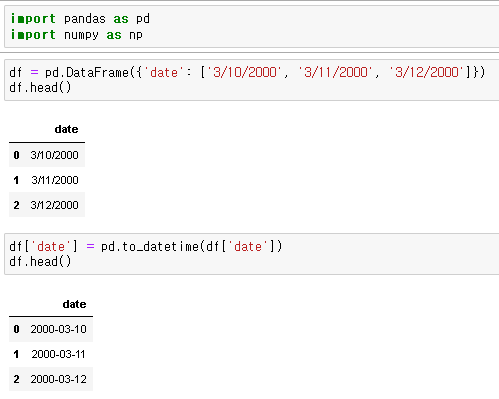Viewport: 499px width, 399px height.
Task: Click index 1 in the converted-date table
Action: (x=16, y=354)
